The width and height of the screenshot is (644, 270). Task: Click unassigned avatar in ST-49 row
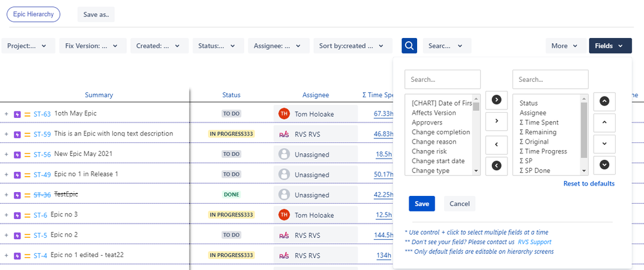284,175
